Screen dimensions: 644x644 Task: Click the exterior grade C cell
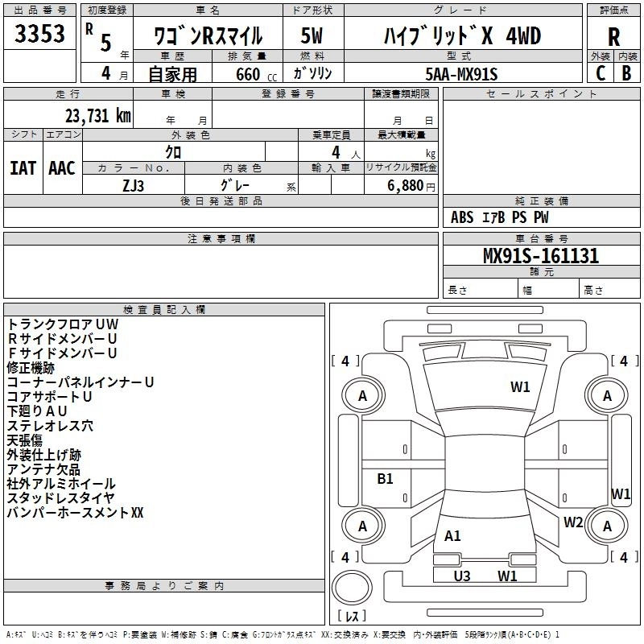click(601, 72)
